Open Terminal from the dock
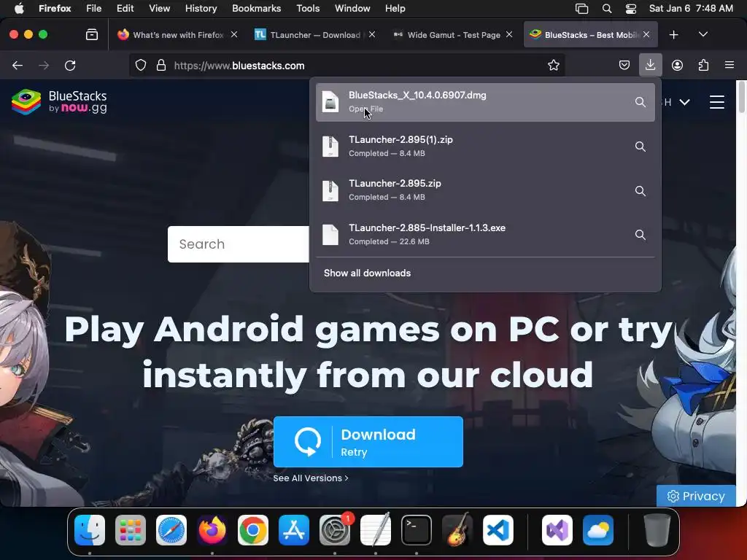Image resolution: width=747 pixels, height=560 pixels. point(417,530)
